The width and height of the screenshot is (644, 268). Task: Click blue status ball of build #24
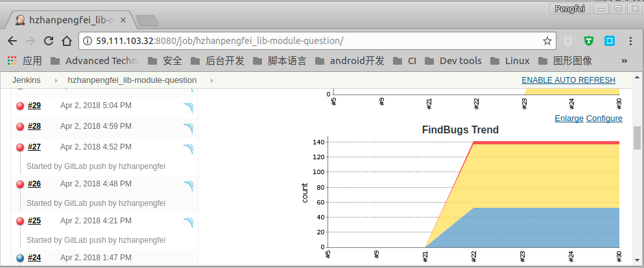point(20,258)
